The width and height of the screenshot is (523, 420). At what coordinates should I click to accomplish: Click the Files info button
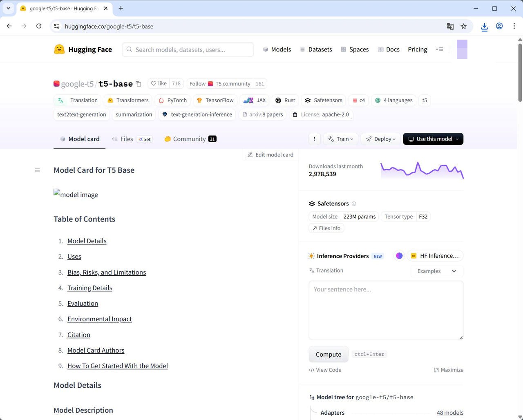click(x=326, y=228)
